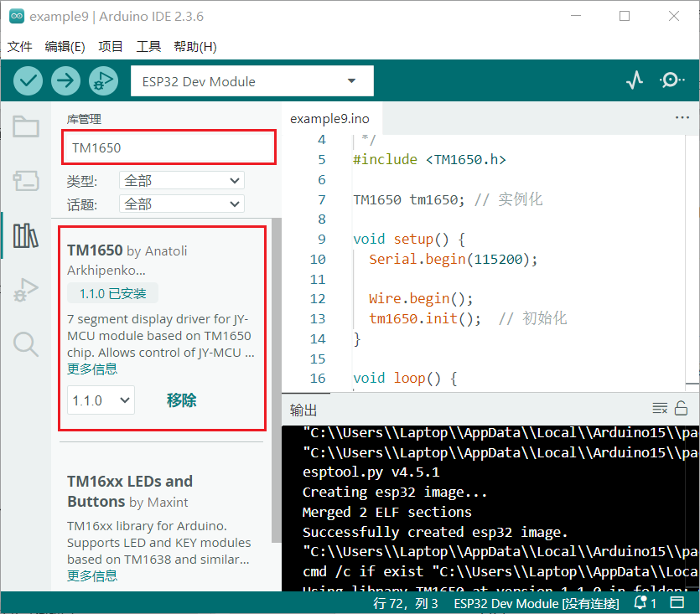Maximize the Arduino IDE window
Image resolution: width=700 pixels, height=614 pixels.
(625, 16)
